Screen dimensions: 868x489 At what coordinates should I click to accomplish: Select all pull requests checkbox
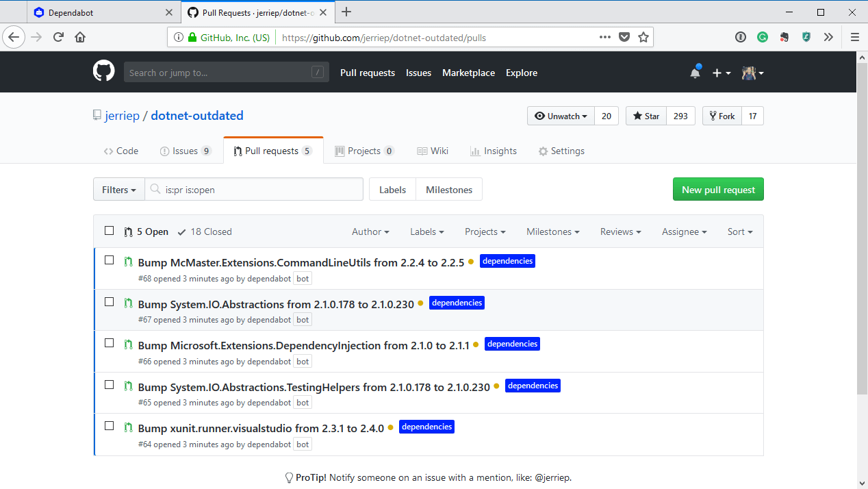(110, 231)
